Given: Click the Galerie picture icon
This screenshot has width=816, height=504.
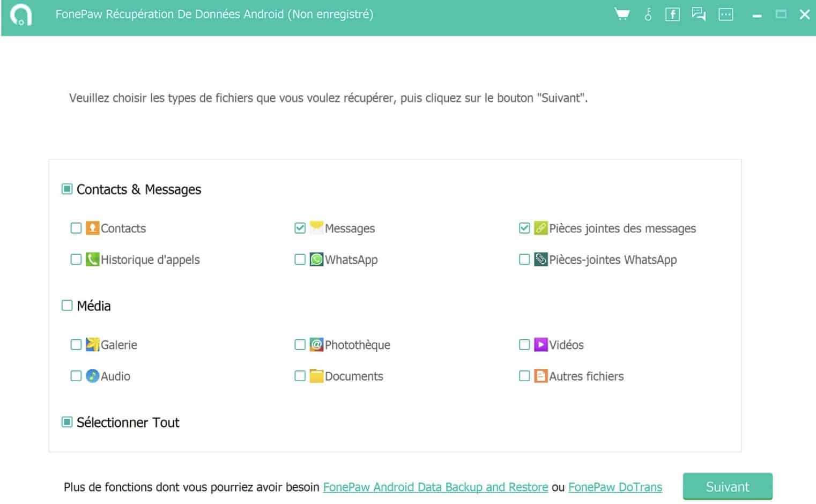Looking at the screenshot, I should click(x=93, y=344).
